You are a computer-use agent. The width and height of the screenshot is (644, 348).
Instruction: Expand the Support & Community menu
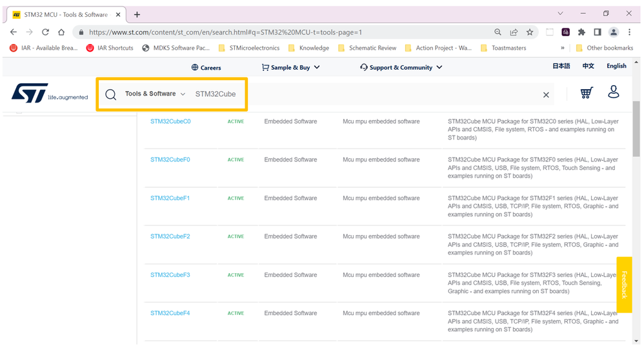click(401, 67)
